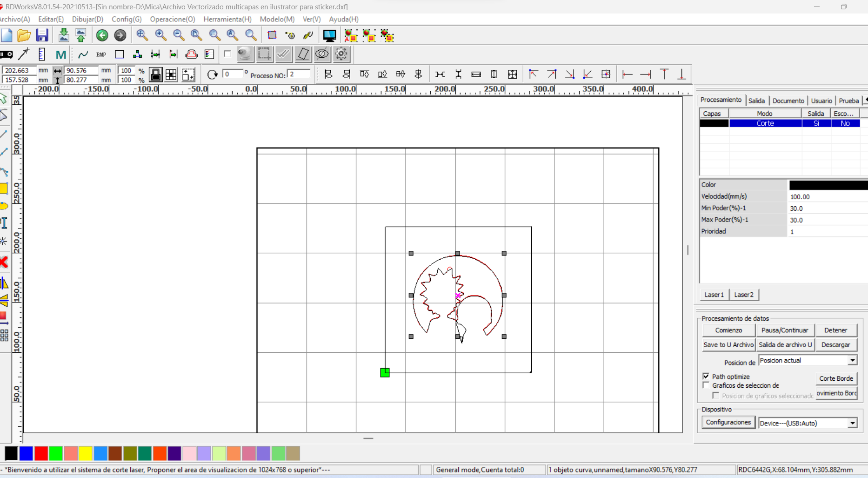The height and width of the screenshot is (478, 868).
Task: Click the Save to U Archivo button
Action: click(728, 345)
